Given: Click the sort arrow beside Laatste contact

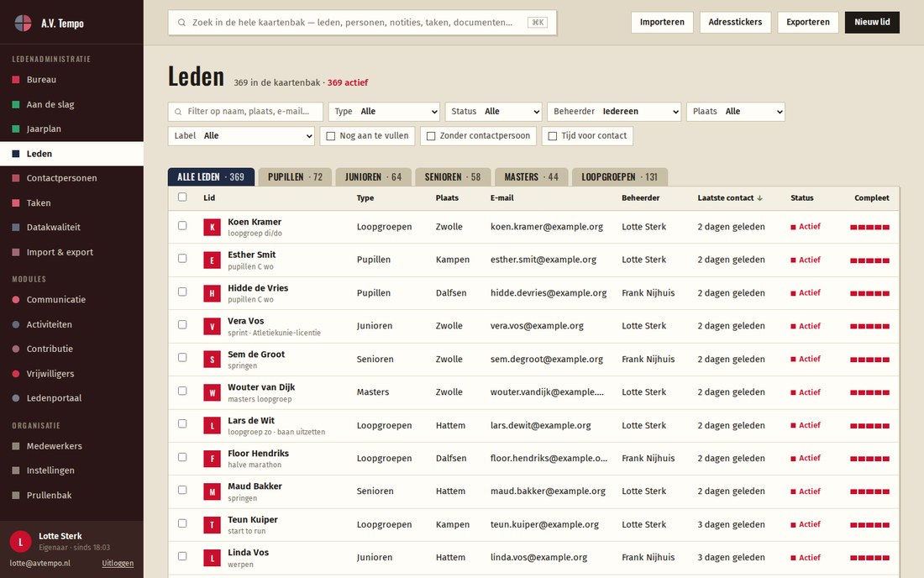Looking at the screenshot, I should coord(759,198).
